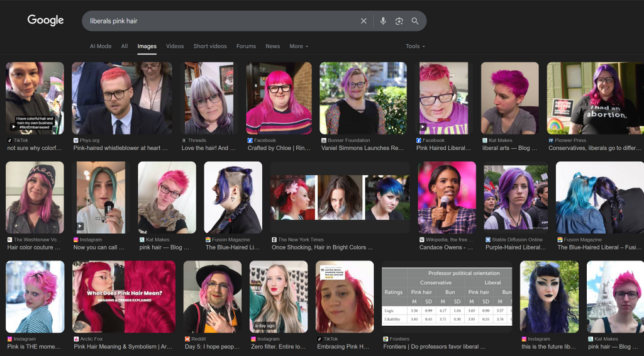Open the Candace Owens thumbnail image

click(447, 197)
